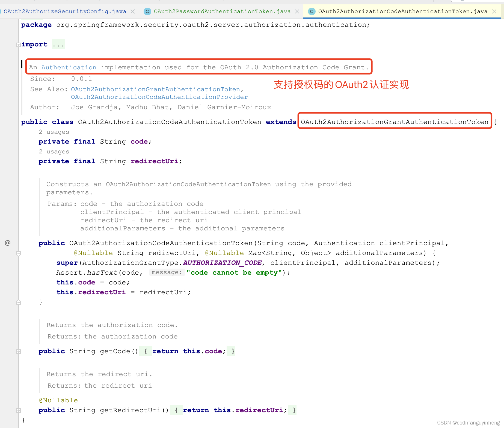Click @Nullable annotation above getRedirectUri
504x428 pixels.
coord(58,400)
